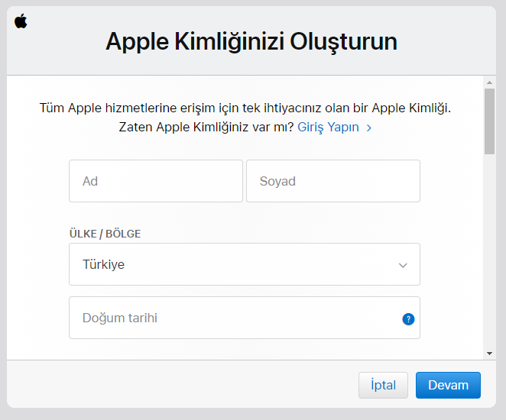This screenshot has width=506, height=420.
Task: Click the scrollbar up arrow
Action: tap(489, 82)
